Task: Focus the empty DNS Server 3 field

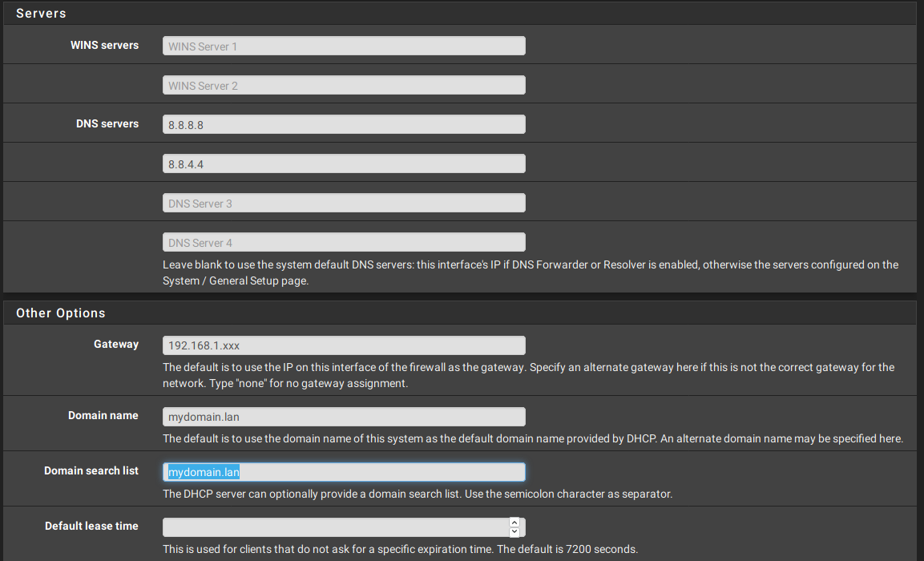Action: tap(344, 203)
